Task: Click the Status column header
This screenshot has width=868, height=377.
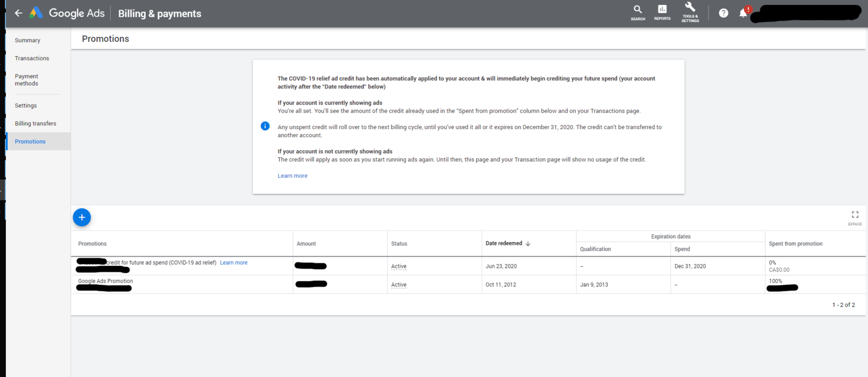Action: (x=399, y=244)
